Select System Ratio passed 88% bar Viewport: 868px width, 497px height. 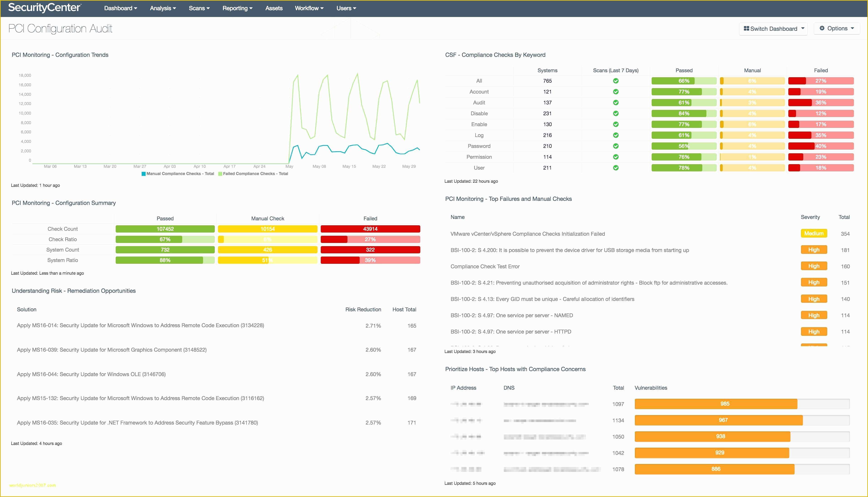point(165,260)
